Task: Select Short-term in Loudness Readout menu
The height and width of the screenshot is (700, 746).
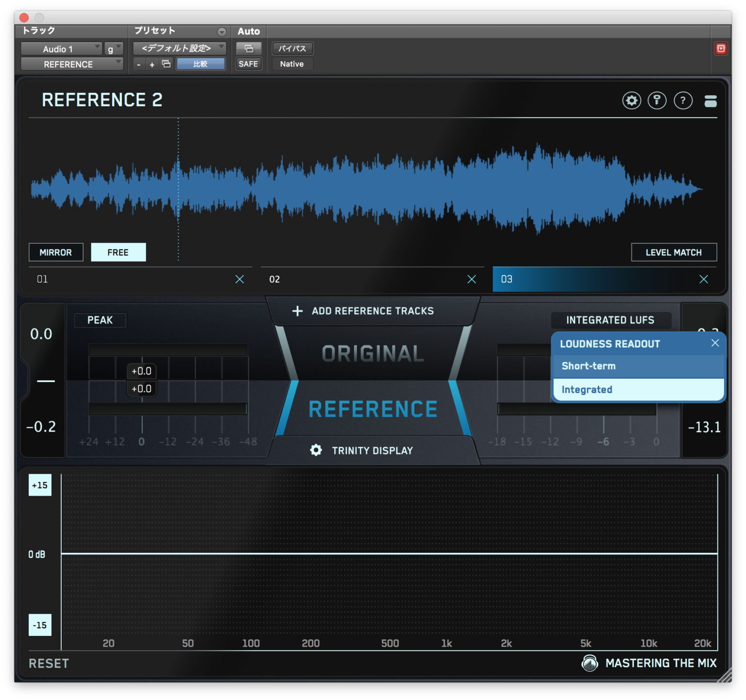Action: pyautogui.click(x=589, y=366)
